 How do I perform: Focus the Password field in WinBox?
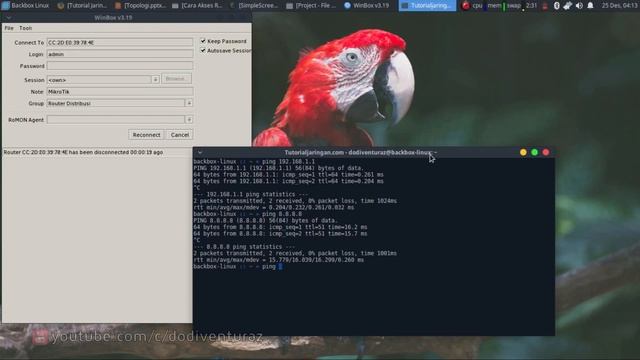120,66
